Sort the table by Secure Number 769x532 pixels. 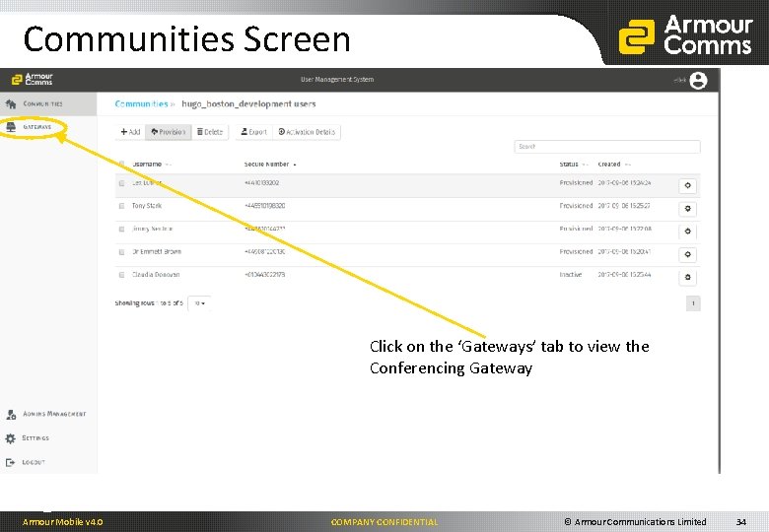[270, 165]
